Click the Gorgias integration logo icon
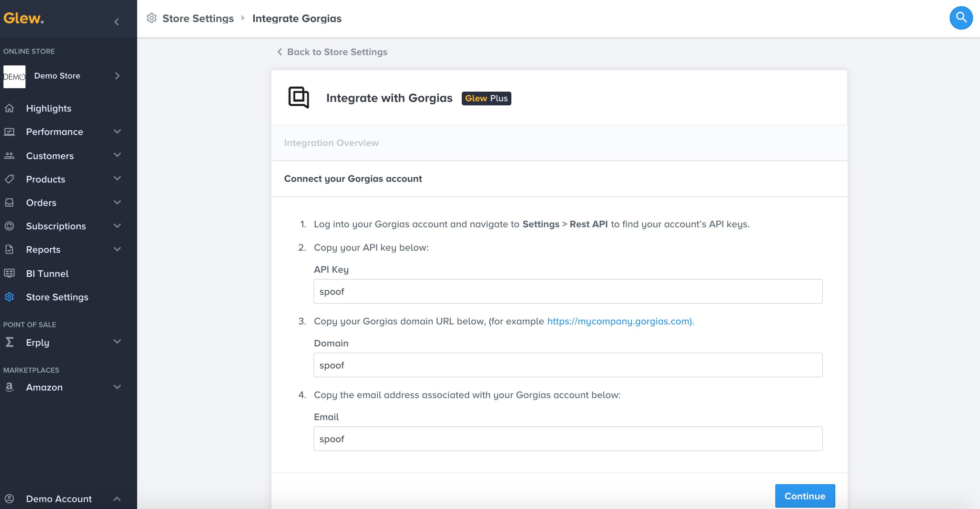Viewport: 980px width, 509px height. [299, 97]
